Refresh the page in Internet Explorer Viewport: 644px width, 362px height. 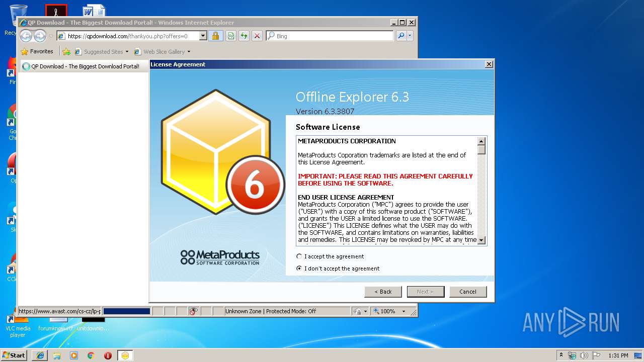[244, 36]
